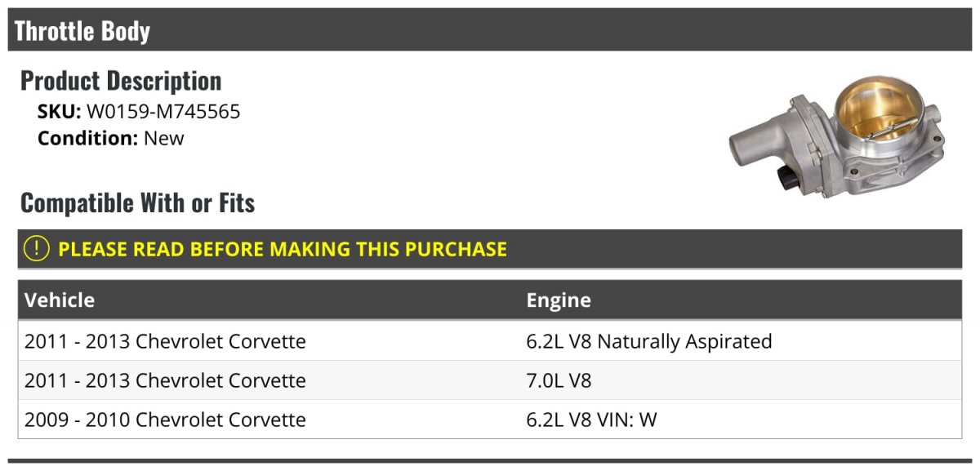Click the Compatible With or Fits heading
The height and width of the screenshot is (471, 980).
[x=138, y=203]
